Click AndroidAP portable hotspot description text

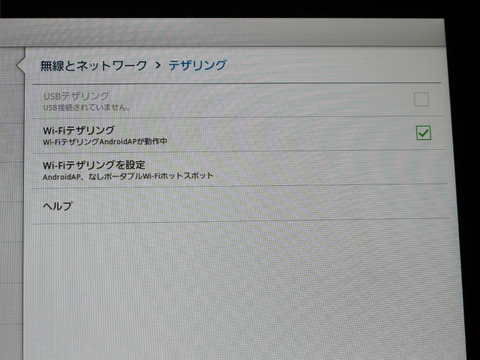pos(128,176)
